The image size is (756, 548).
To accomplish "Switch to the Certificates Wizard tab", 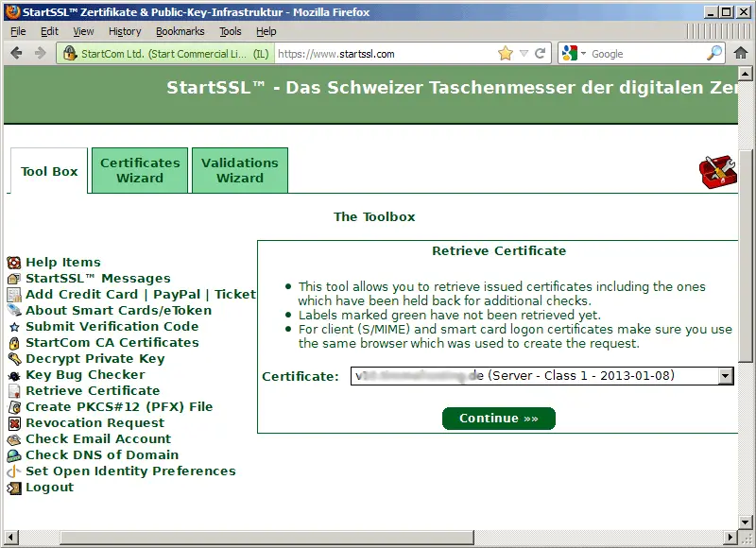I will (139, 171).
